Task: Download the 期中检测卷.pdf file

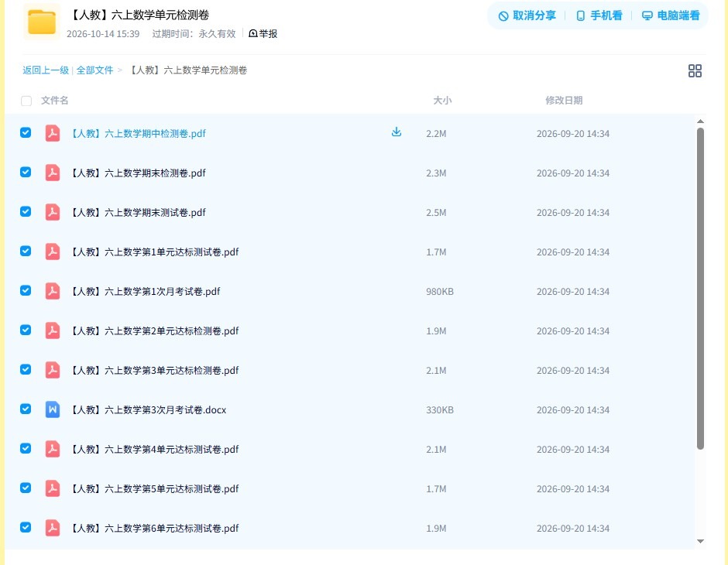Action: (396, 132)
